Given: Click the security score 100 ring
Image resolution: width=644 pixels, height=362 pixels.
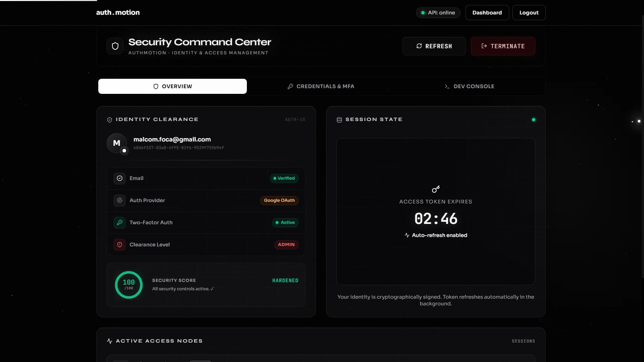Looking at the screenshot, I should 129,285.
